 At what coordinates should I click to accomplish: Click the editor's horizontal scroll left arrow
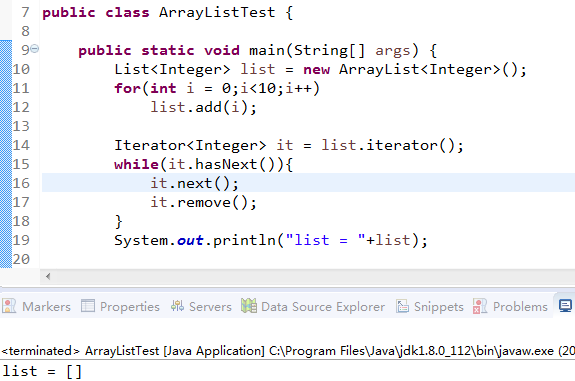click(x=48, y=276)
